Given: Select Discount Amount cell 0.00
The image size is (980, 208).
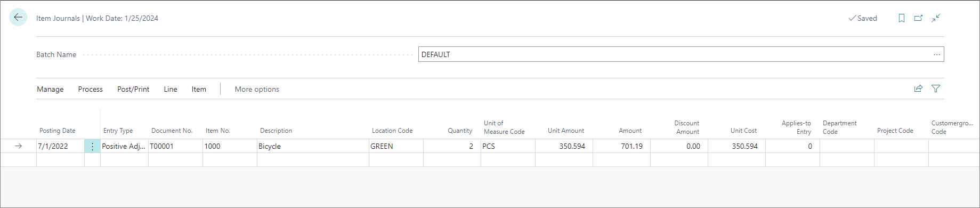Looking at the screenshot, I should point(679,146).
